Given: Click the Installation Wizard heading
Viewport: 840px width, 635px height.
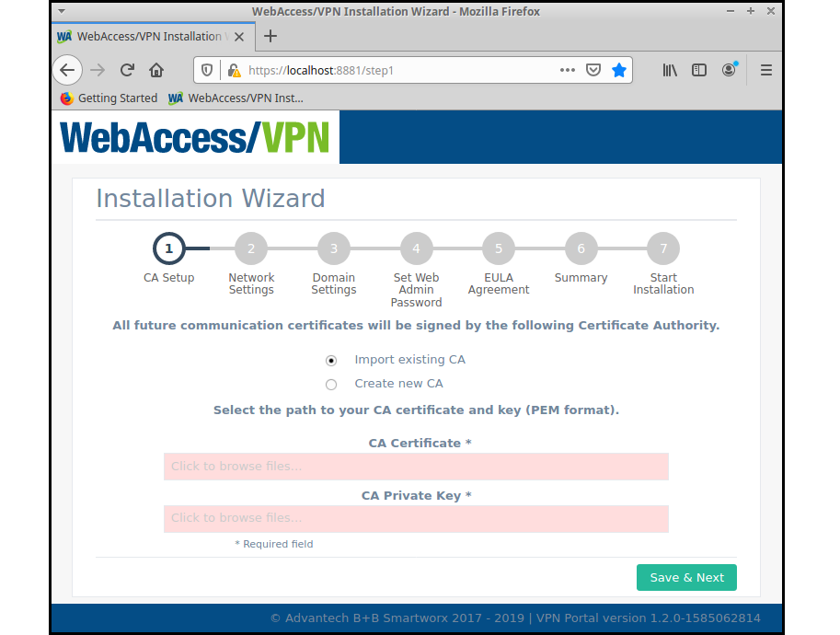Looking at the screenshot, I should pyautogui.click(x=211, y=198).
